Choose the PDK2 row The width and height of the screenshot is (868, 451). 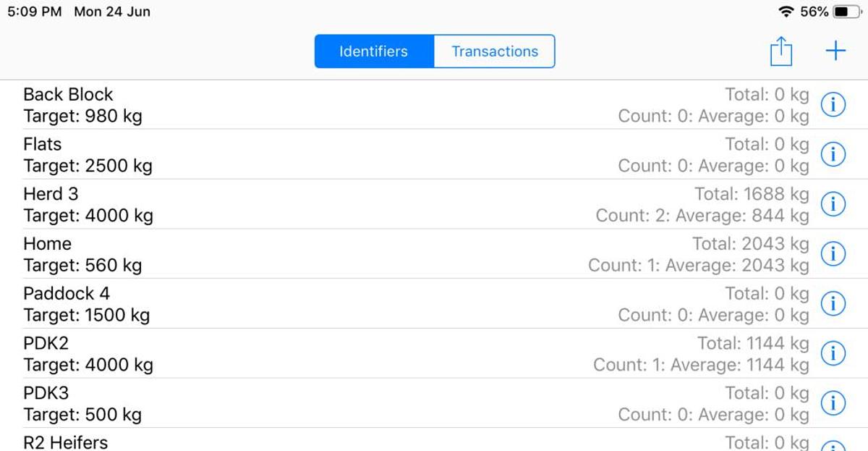tap(289, 353)
